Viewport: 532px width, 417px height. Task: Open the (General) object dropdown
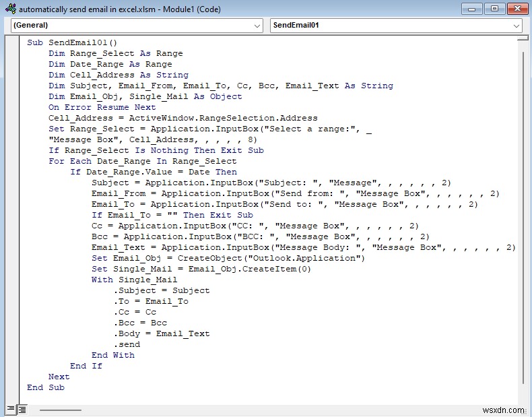tap(257, 25)
